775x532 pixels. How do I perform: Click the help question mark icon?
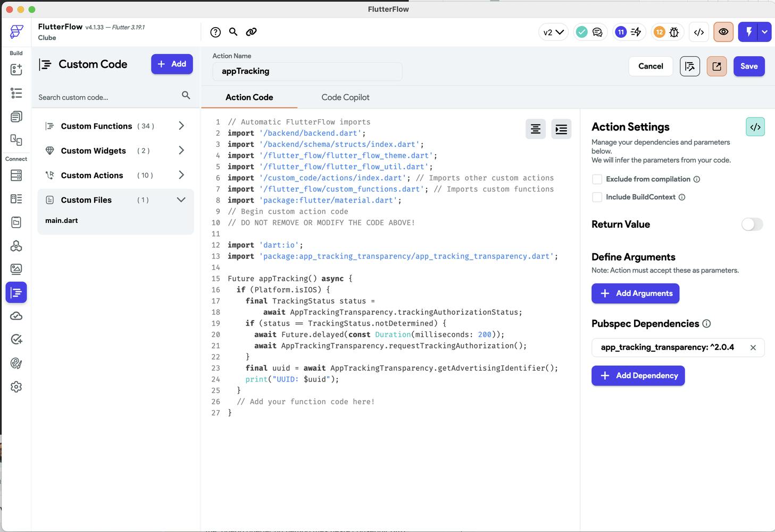tap(215, 32)
